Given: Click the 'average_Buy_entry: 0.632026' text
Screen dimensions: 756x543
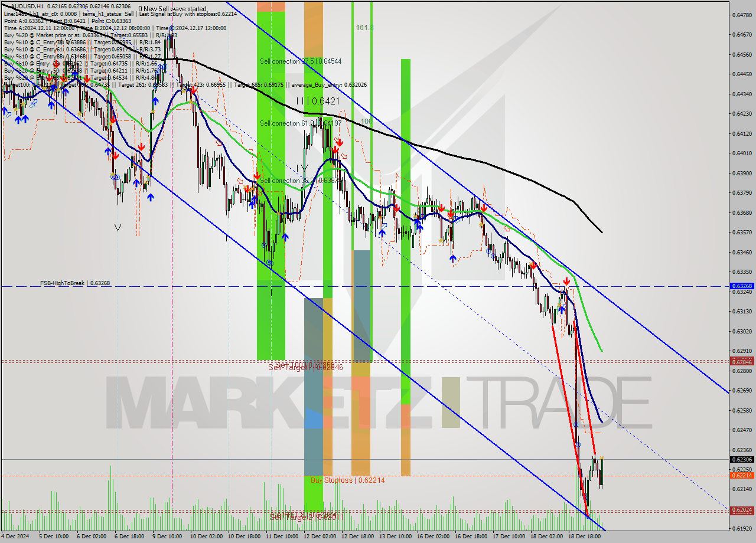Looking at the screenshot, I should click(x=330, y=85).
